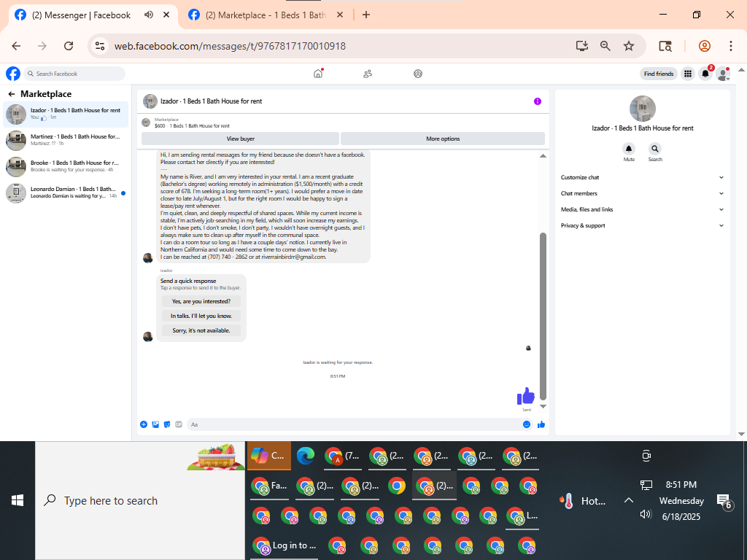Open the account profile avatar menu

pyautogui.click(x=723, y=74)
